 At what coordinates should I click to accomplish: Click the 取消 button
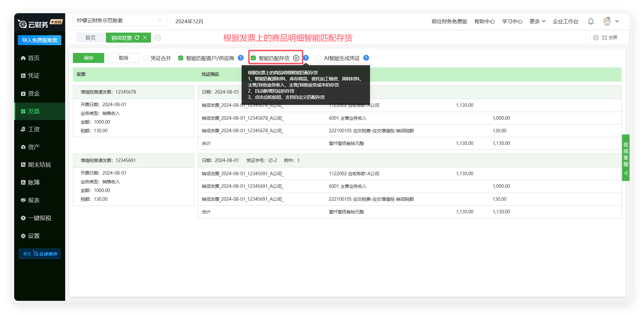click(123, 58)
